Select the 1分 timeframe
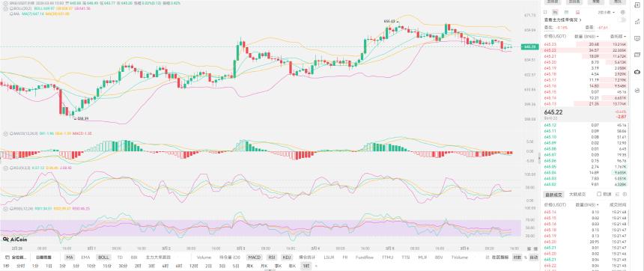The height and width of the screenshot is (271, 644). (35, 266)
